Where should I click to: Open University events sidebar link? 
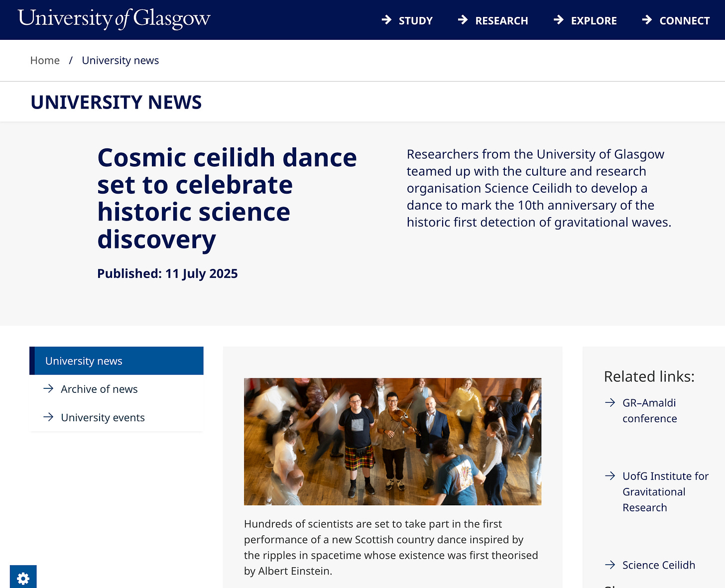103,418
